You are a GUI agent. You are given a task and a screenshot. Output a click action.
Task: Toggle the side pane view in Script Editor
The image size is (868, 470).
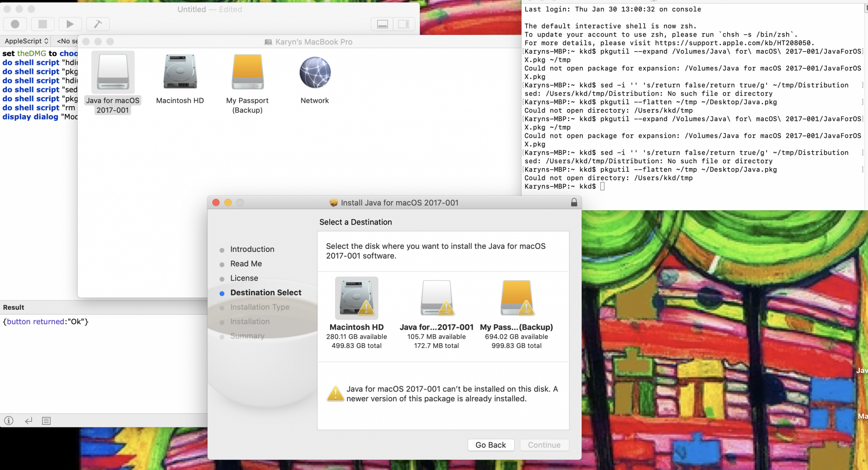click(404, 24)
